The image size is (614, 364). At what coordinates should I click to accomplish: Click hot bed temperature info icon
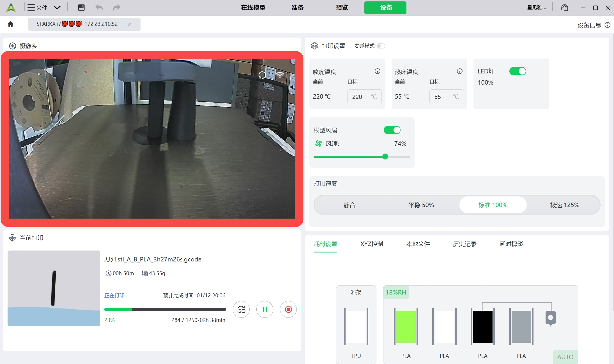point(459,71)
